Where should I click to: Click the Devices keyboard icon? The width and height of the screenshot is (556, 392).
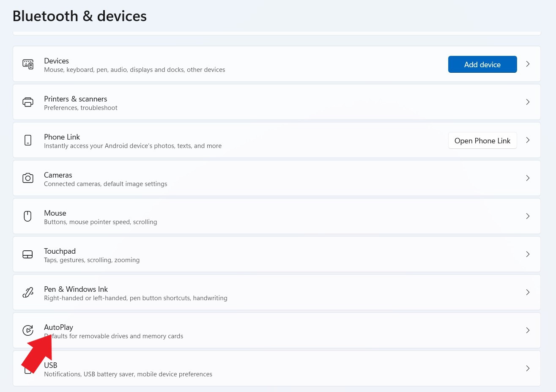point(28,64)
